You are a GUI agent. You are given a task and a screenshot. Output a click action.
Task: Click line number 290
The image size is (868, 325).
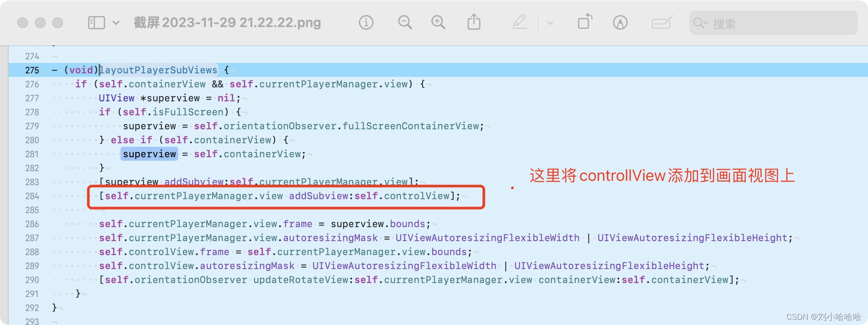[32, 280]
